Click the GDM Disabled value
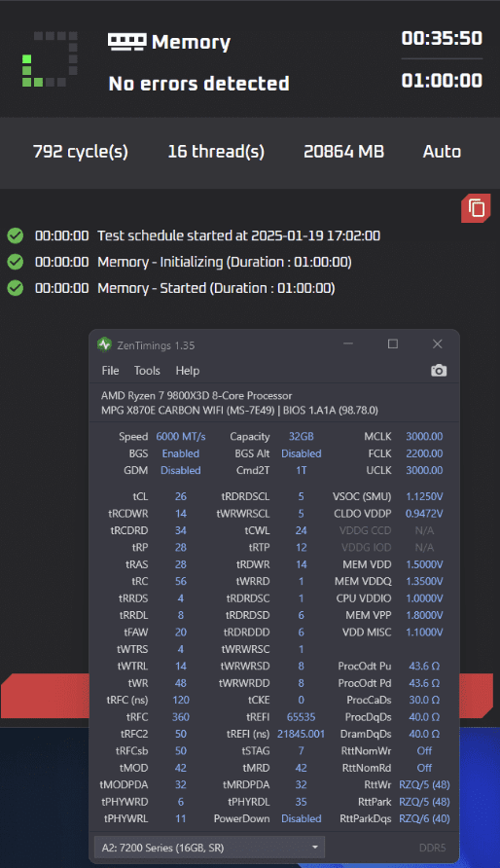500x868 pixels. [180, 471]
